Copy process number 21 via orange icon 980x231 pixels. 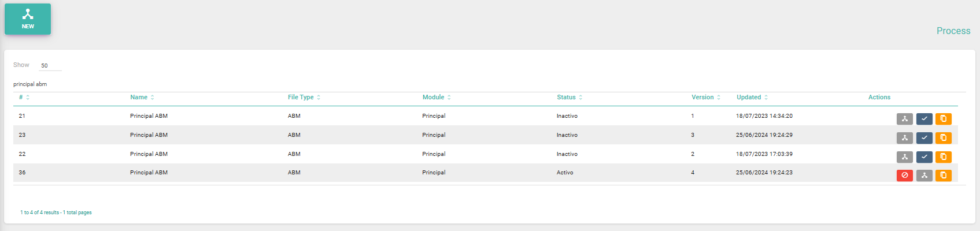pyautogui.click(x=944, y=119)
